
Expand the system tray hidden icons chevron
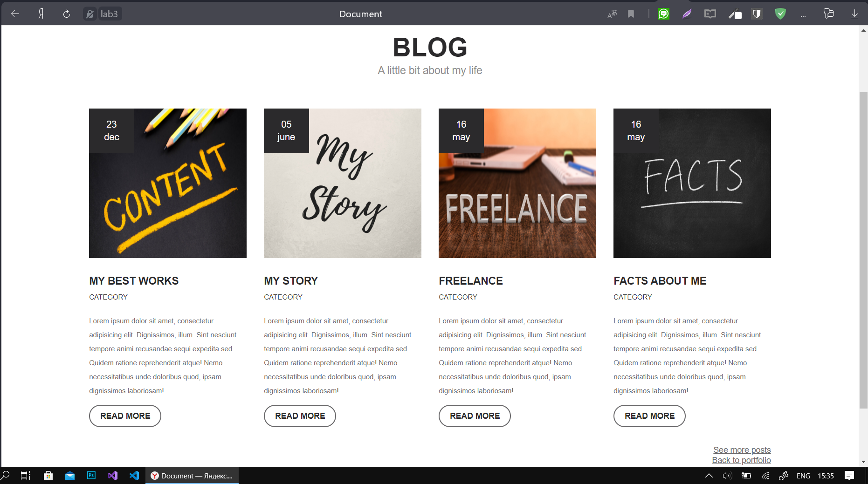pos(709,476)
